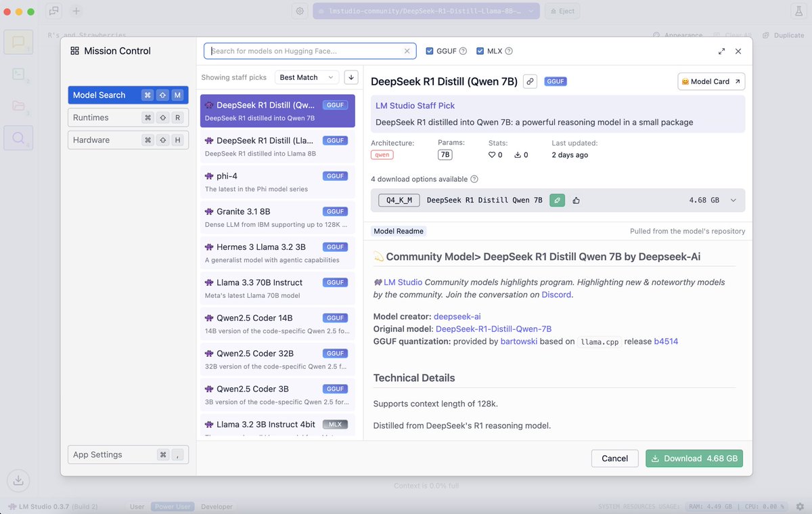Switch to Developer mode

click(217, 507)
